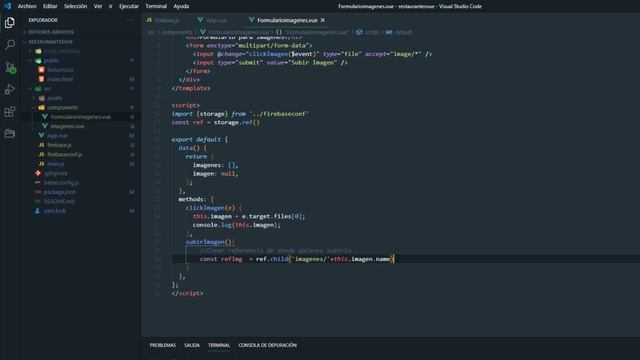Close the Formularioimagenes.vue tab
This screenshot has width=640, height=360.
(323, 20)
